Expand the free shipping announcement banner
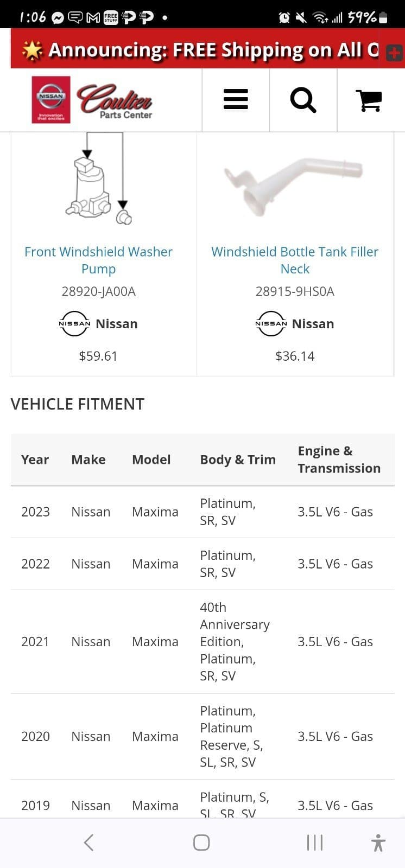Viewport: 405px width, 868px height. tap(394, 53)
